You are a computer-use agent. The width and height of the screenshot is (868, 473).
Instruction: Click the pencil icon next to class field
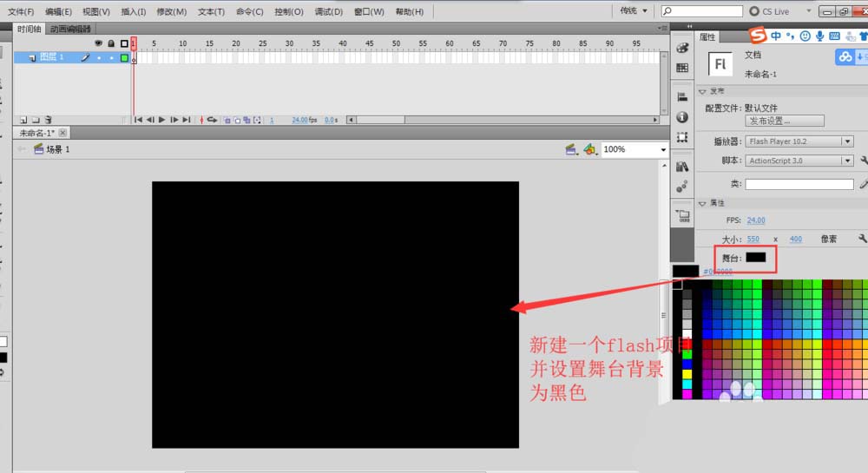864,184
